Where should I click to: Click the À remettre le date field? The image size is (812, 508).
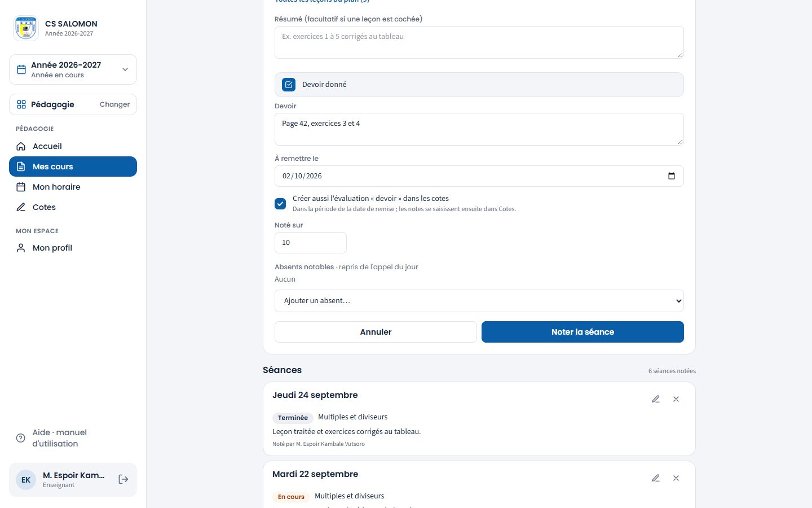pyautogui.click(x=479, y=176)
